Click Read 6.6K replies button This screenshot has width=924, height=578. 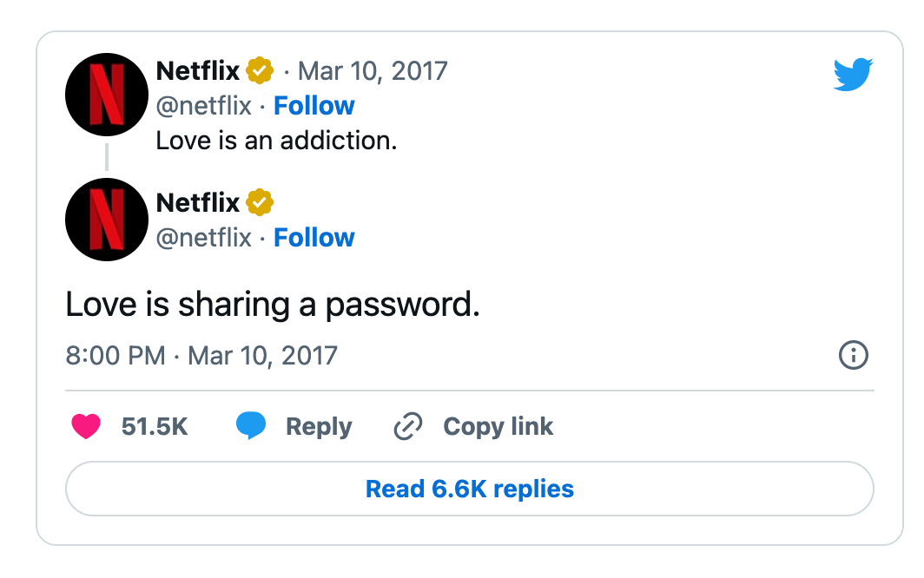click(470, 489)
